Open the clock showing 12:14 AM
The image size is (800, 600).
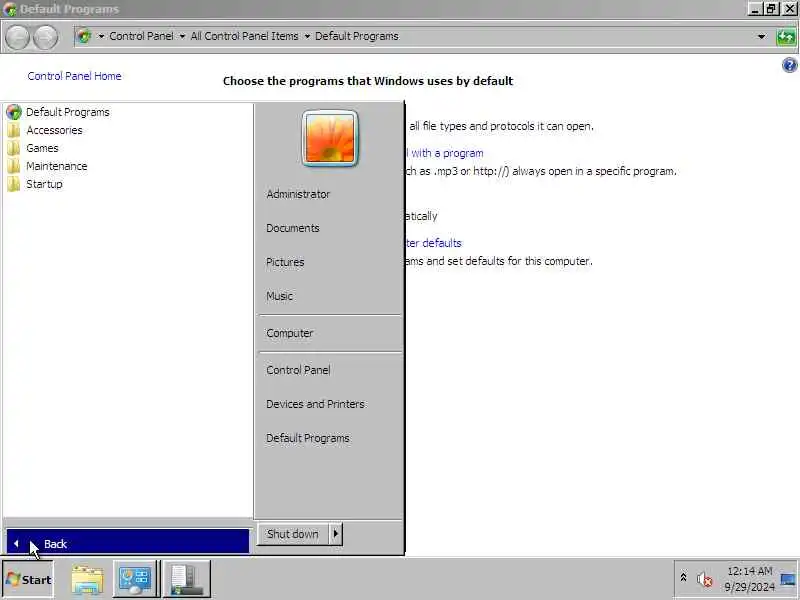[x=749, y=579]
